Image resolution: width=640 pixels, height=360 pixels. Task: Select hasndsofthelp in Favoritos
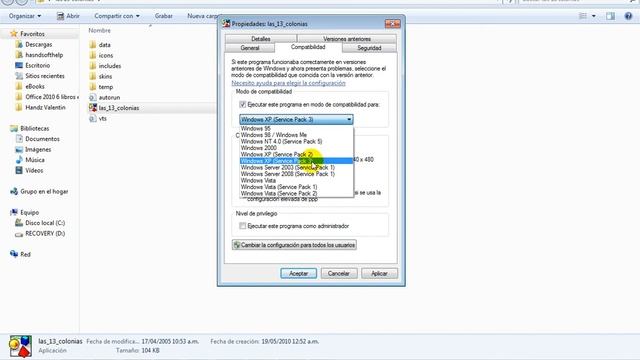(44, 55)
